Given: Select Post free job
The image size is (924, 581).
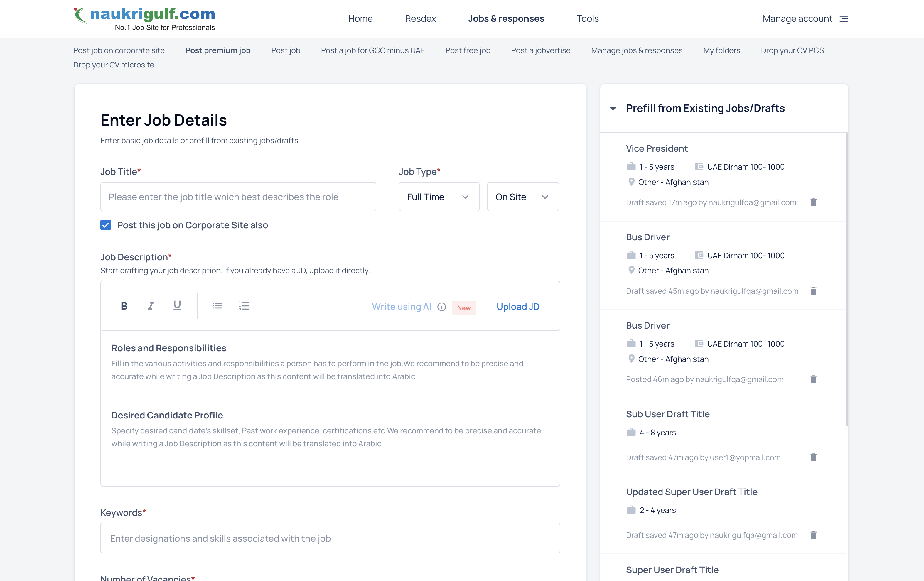Looking at the screenshot, I should click(x=468, y=50).
